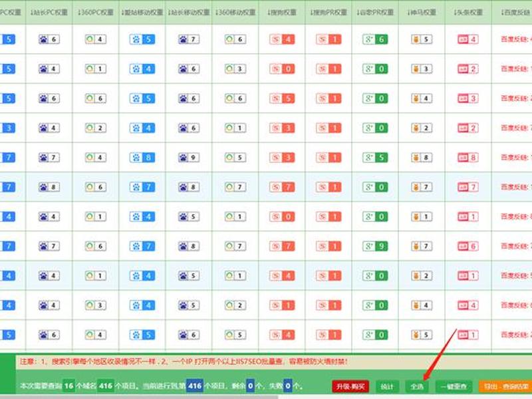Click 站长PC权重 badge in the first row
Viewport: 532px width, 399px height.
(49, 39)
